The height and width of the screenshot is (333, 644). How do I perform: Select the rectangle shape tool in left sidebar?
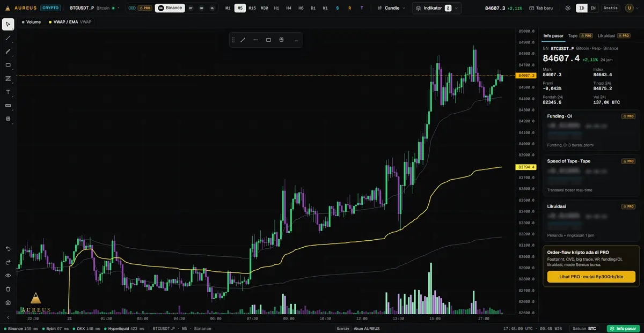8,65
